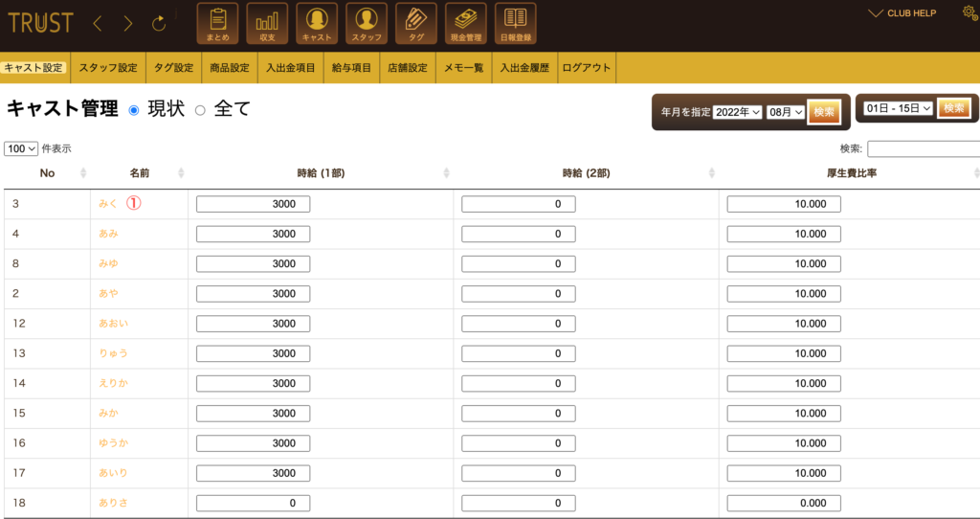This screenshot has width=980, height=519.
Task: Open cast member みか link
Action: [108, 414]
